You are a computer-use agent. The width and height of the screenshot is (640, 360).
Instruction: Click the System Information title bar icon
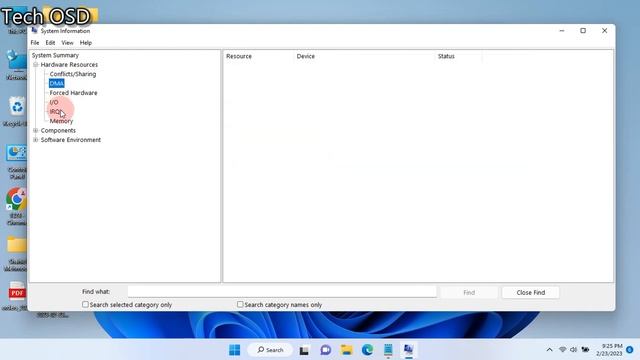click(x=34, y=31)
